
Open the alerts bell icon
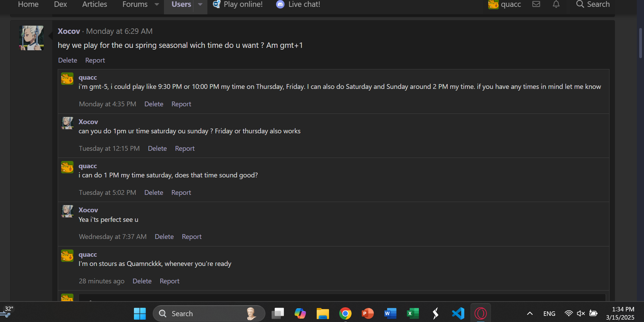(556, 4)
